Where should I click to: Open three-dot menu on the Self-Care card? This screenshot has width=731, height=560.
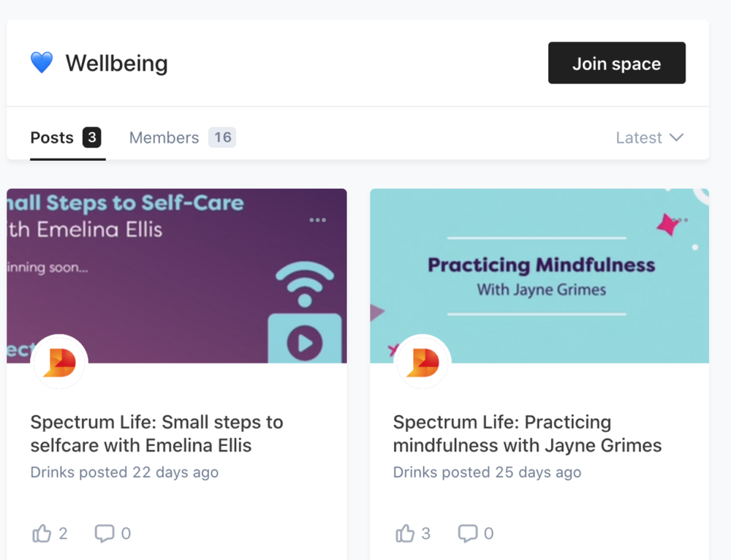pos(317,219)
